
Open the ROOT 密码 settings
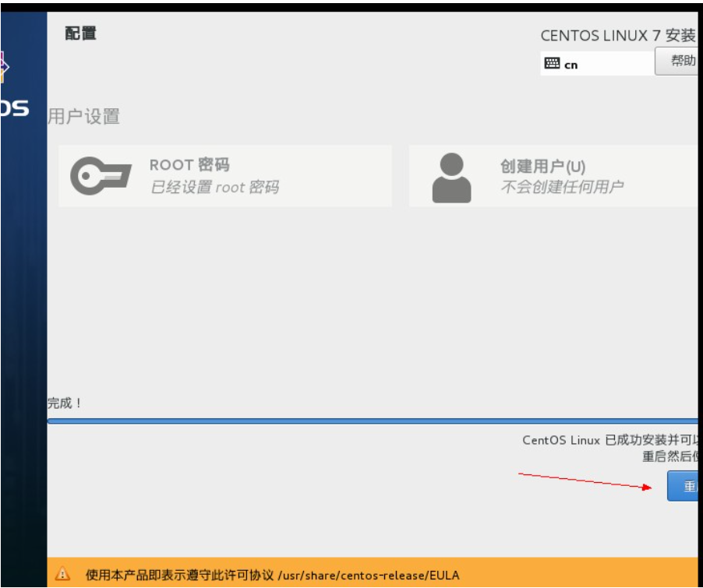(x=225, y=176)
